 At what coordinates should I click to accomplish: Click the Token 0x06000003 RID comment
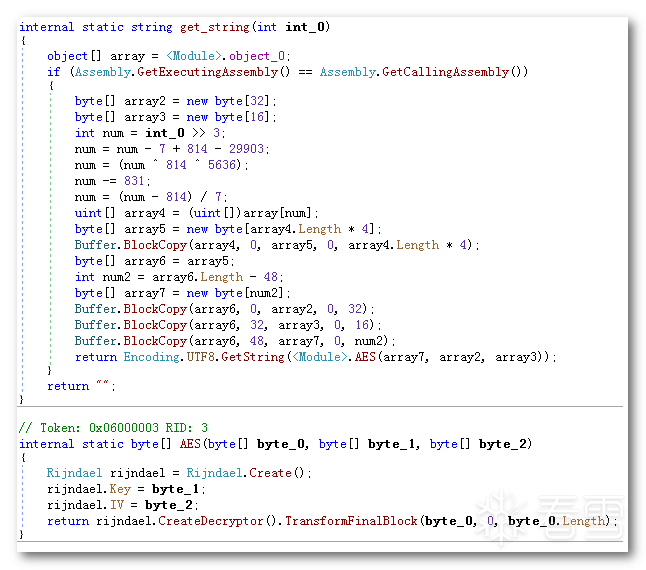click(x=113, y=428)
